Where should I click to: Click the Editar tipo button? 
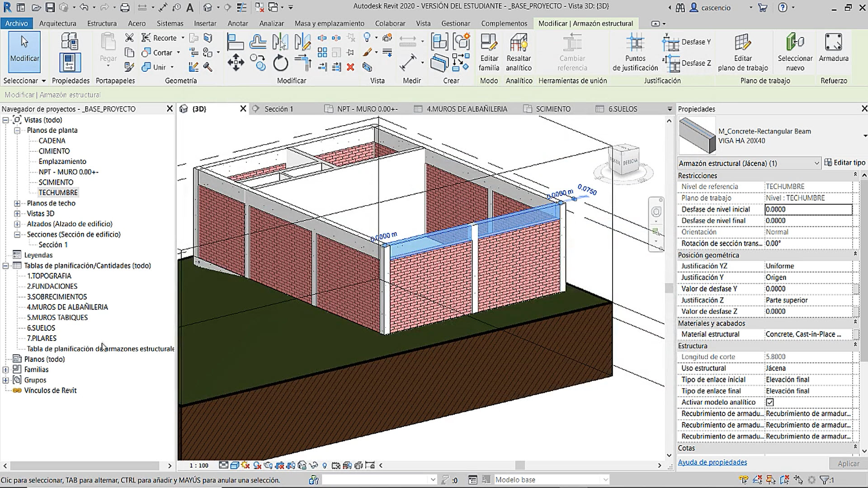pos(844,163)
